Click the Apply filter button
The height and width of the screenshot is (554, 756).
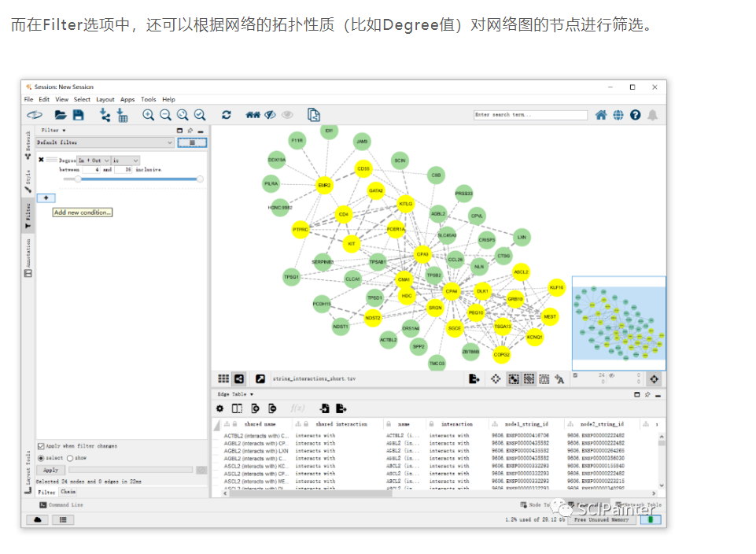(x=50, y=470)
